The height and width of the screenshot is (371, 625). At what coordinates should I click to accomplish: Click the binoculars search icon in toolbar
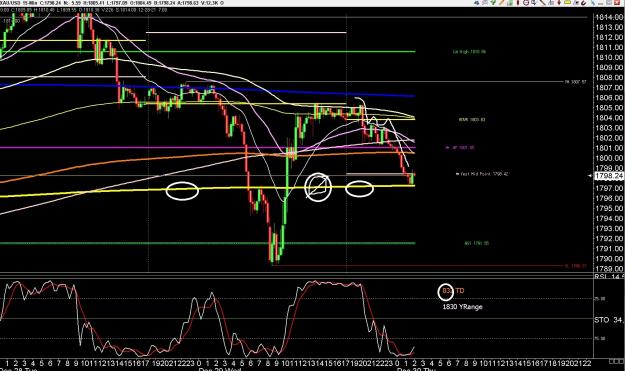pyautogui.click(x=477, y=2)
